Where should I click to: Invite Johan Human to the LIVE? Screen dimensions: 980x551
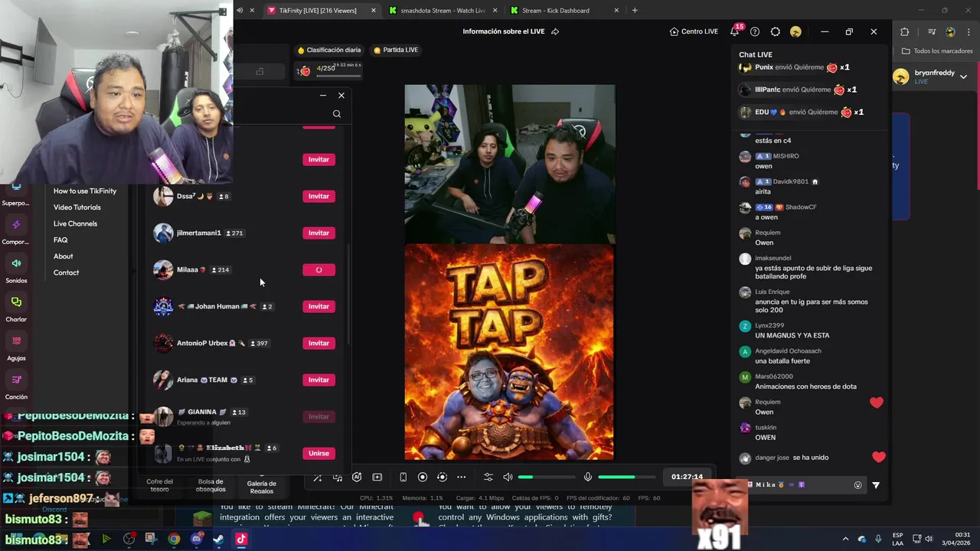tap(318, 306)
